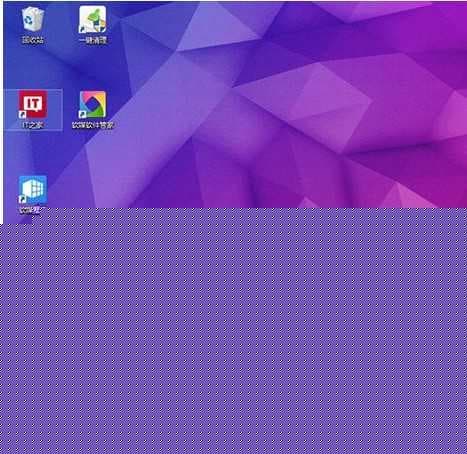Click the 软媒软件管家 caption text
The width and height of the screenshot is (467, 454).
coord(93,125)
